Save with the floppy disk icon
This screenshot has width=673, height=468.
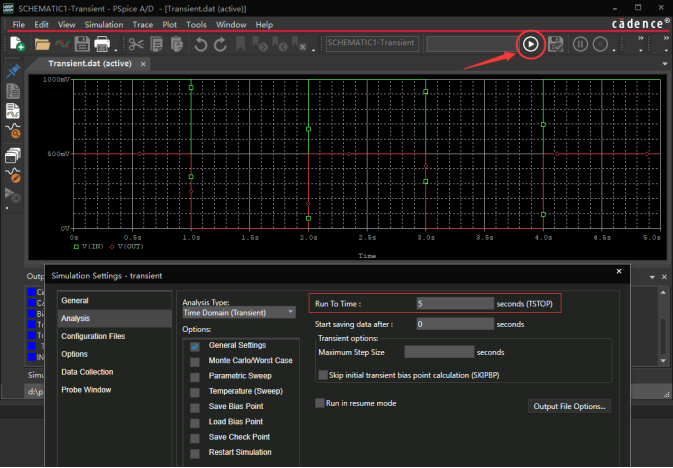[82, 44]
